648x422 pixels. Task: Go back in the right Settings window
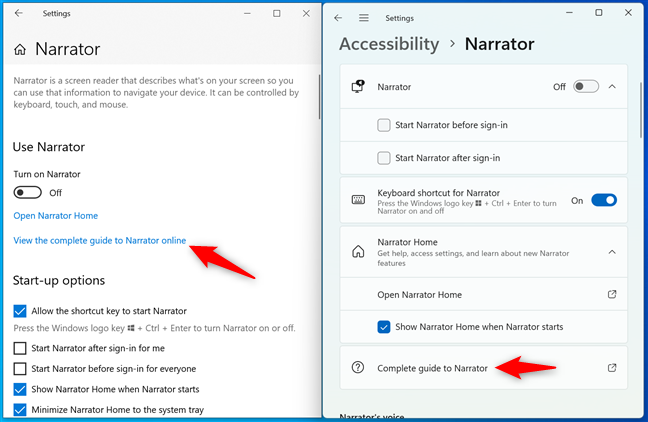pyautogui.click(x=338, y=18)
